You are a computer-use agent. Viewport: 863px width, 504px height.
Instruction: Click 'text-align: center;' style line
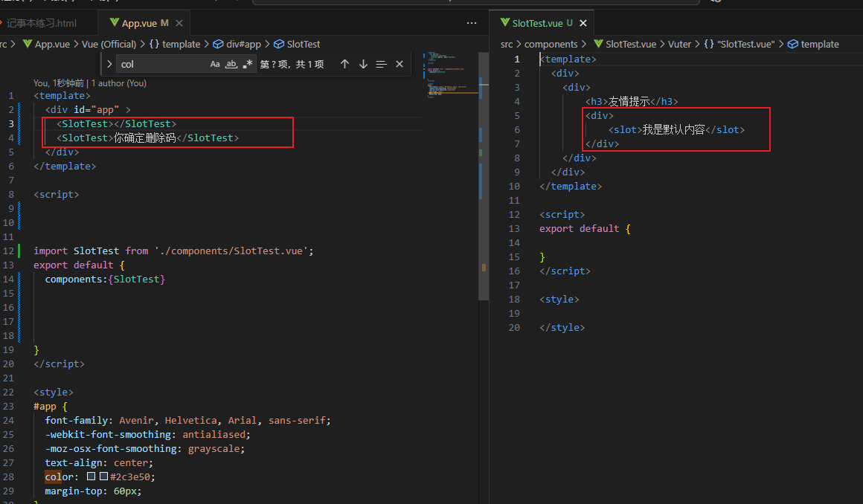click(x=99, y=462)
